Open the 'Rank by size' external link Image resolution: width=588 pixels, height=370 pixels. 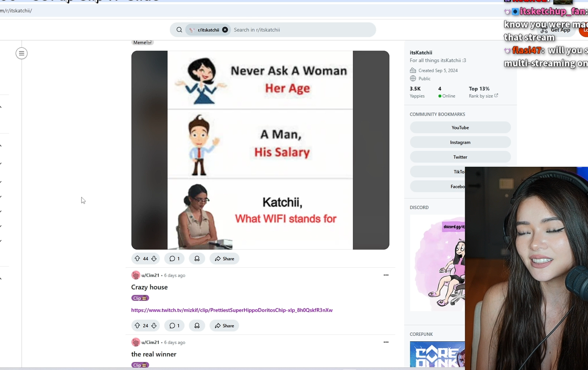483,96
